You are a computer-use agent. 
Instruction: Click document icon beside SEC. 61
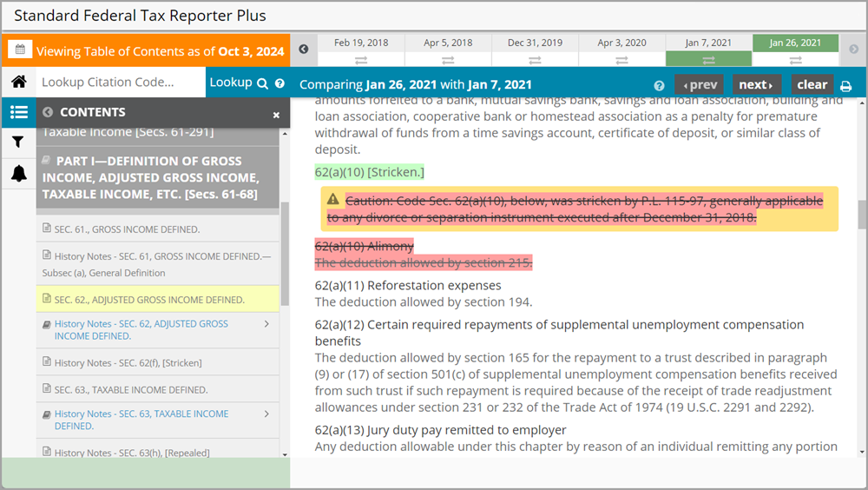tap(47, 228)
